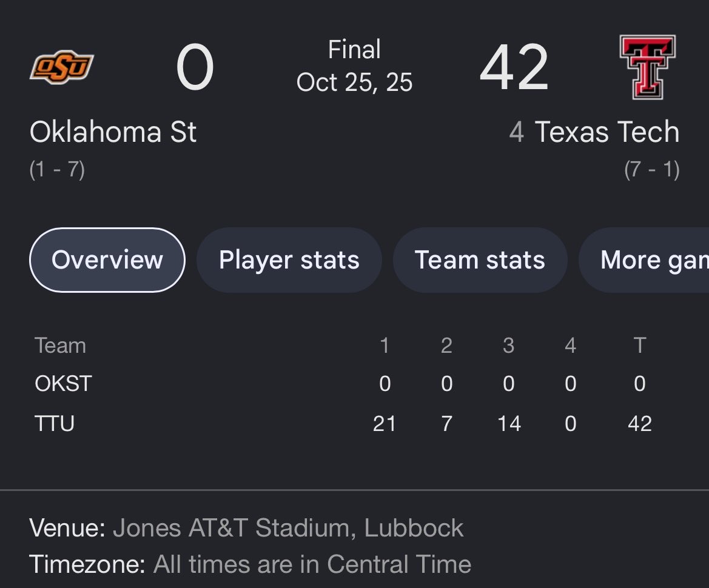Switch to the Team stats tab
The image size is (709, 588).
click(x=480, y=260)
